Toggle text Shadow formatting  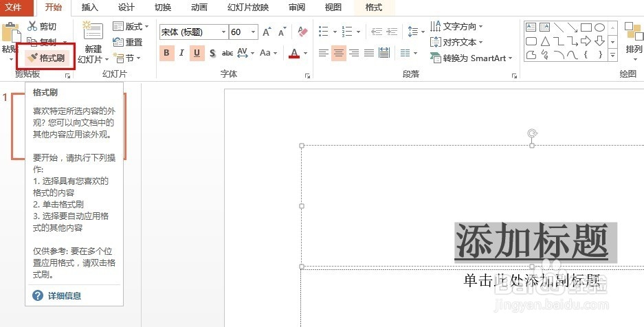212,53
